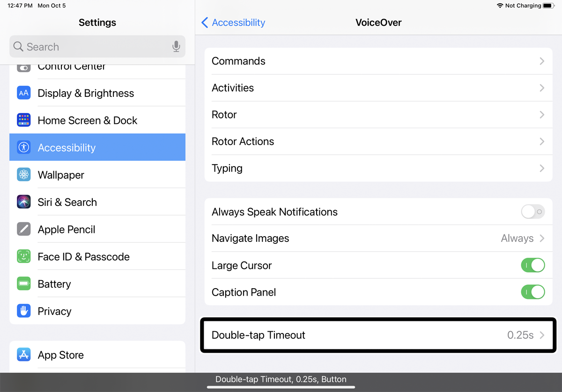Enable Always Speak Notifications switch
562x392 pixels.
[x=533, y=212]
